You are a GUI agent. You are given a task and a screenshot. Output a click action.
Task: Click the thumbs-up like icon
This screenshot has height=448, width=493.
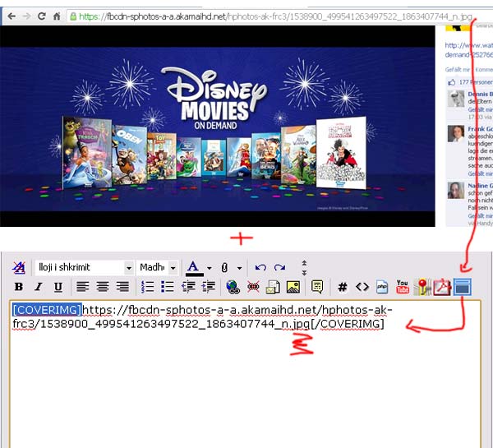coord(452,82)
